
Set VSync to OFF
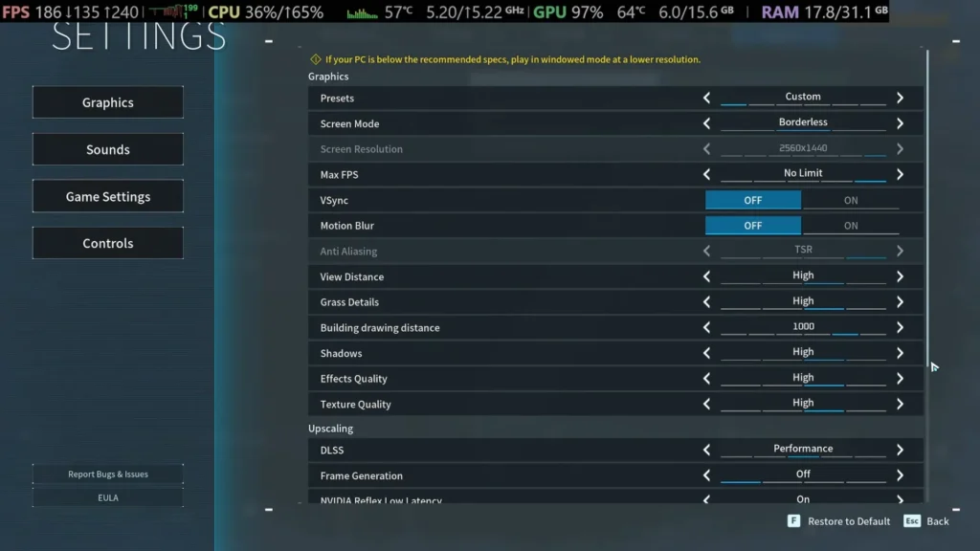[x=753, y=200]
